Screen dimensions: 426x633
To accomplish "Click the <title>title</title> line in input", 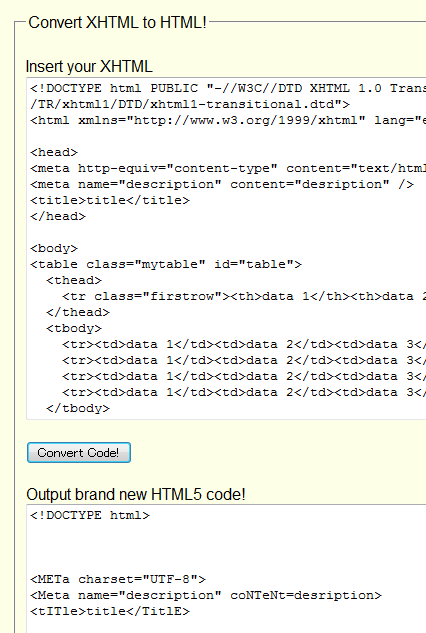I will (110, 200).
